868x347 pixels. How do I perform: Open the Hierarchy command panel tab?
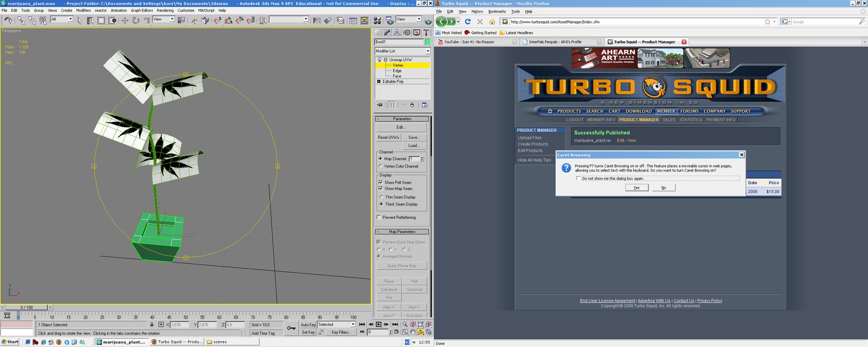pyautogui.click(x=397, y=33)
